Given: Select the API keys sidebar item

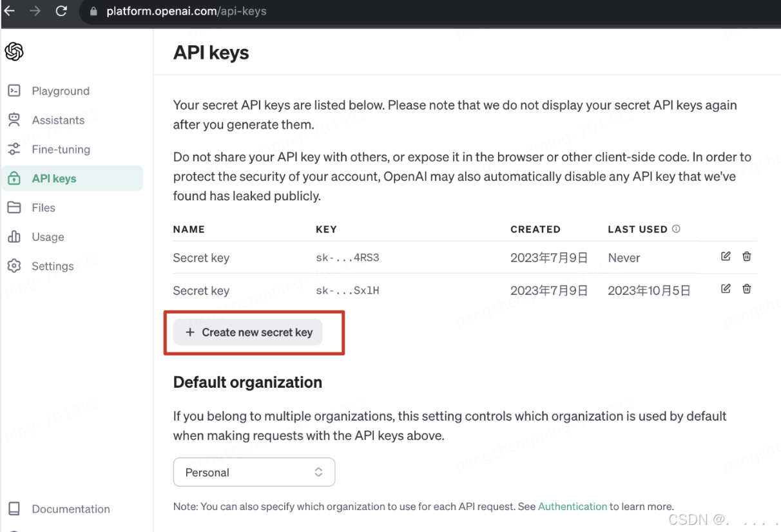Looking at the screenshot, I should [72, 178].
